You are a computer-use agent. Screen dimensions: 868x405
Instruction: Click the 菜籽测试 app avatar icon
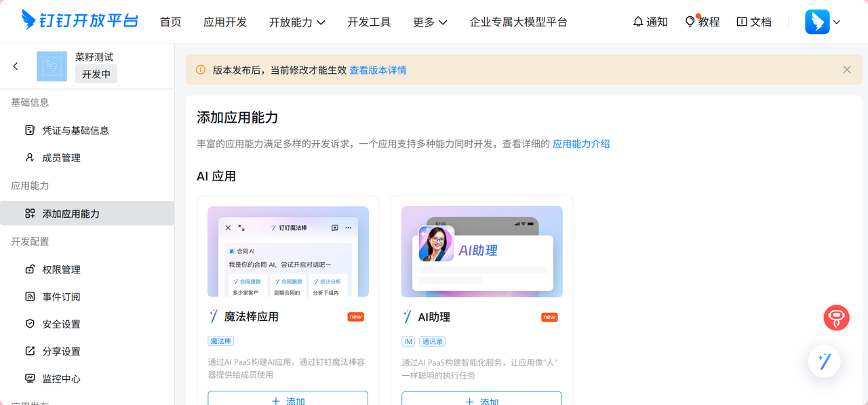52,66
